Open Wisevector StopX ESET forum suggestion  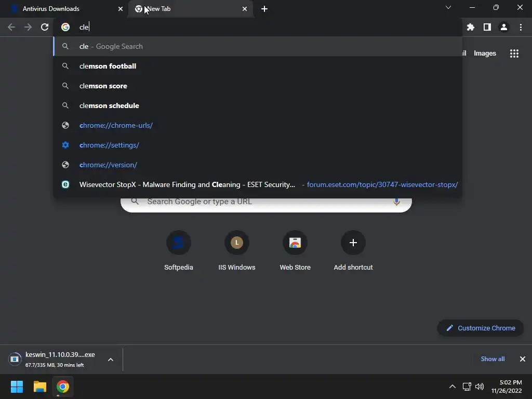point(258,184)
